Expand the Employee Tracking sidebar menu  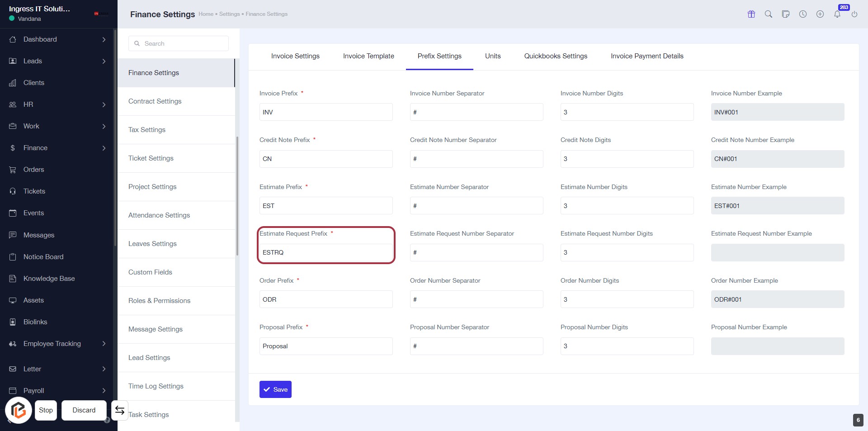104,344
